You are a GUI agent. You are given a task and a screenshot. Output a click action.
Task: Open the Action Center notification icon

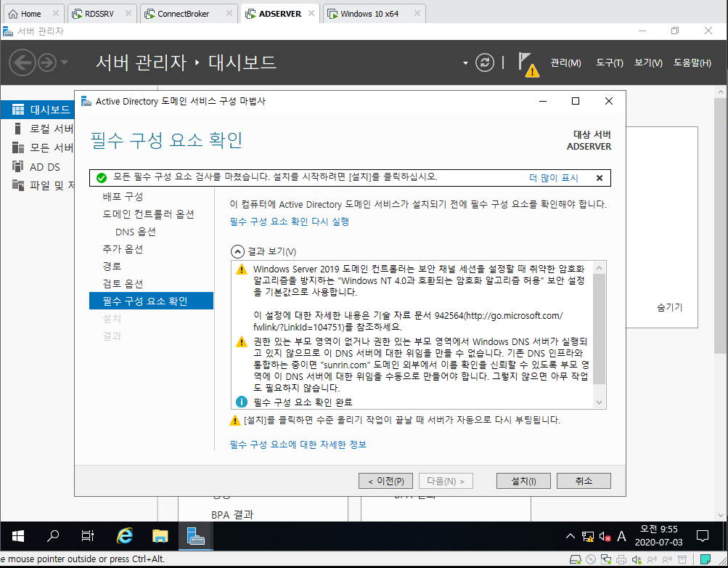702,537
